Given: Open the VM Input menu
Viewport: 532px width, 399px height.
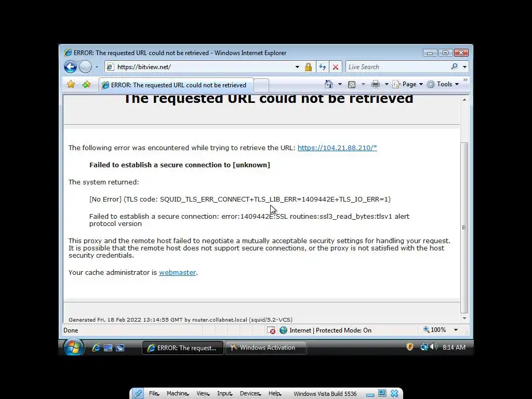Looking at the screenshot, I should 224,394.
